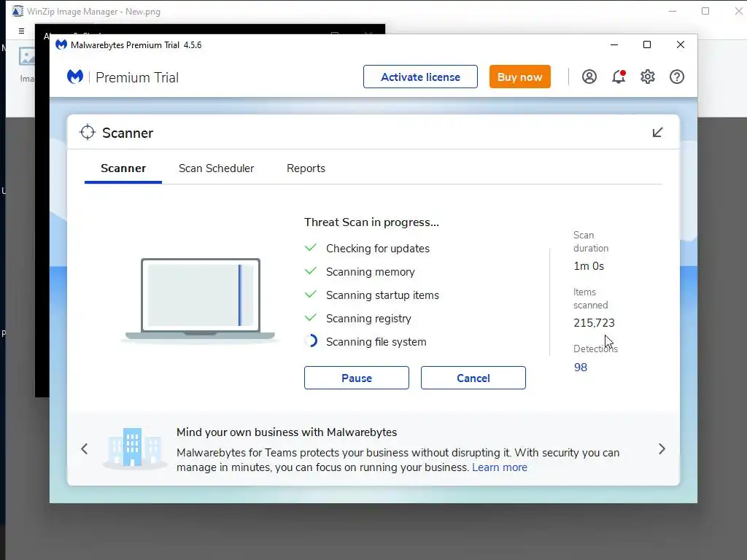
Task: Open the notifications bell icon
Action: pos(619,77)
